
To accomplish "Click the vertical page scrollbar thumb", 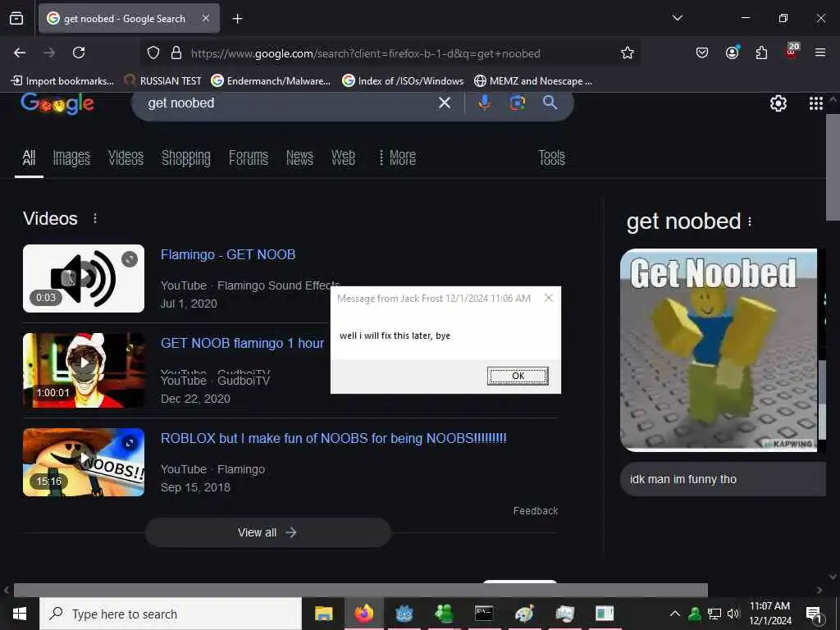I will pos(833,167).
